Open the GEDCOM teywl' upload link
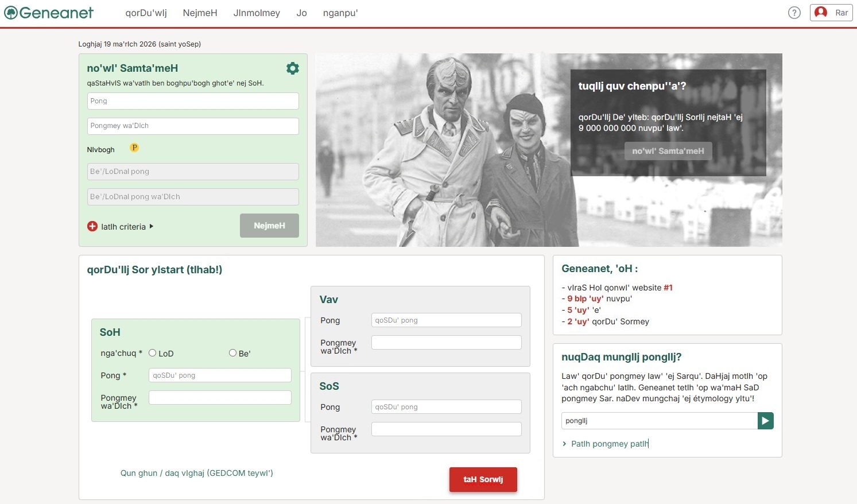 (197, 473)
